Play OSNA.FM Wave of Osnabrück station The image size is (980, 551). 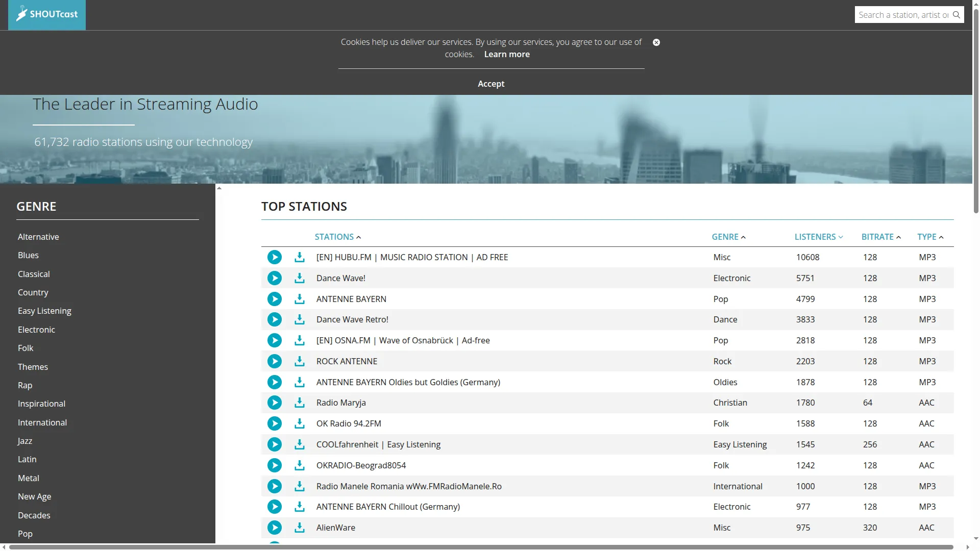point(275,340)
